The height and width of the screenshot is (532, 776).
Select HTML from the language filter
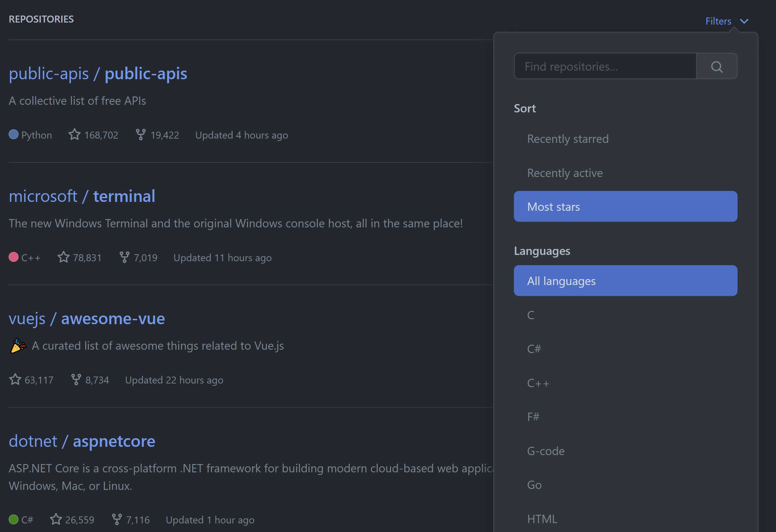pyautogui.click(x=542, y=519)
